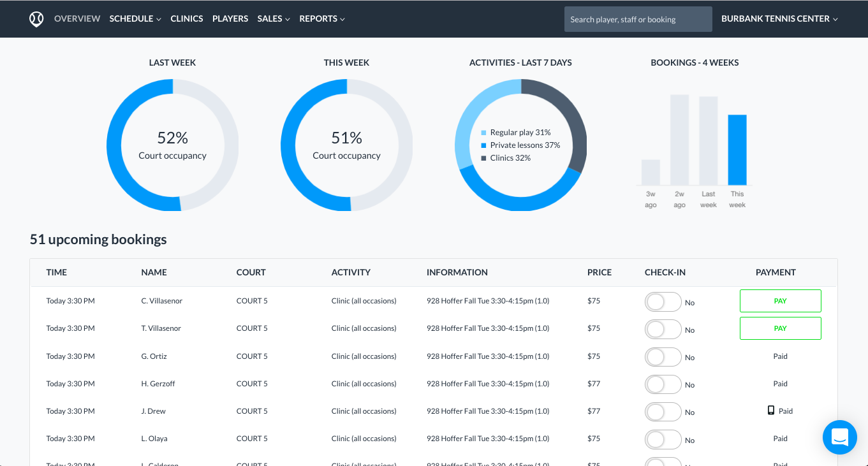Viewport: 868px width, 466px height.
Task: Expand the Sales dropdown menu
Action: pos(274,18)
